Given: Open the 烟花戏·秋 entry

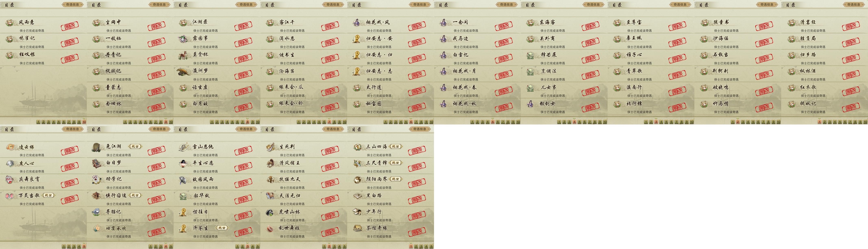Looking at the screenshot, I should (x=478, y=106).
